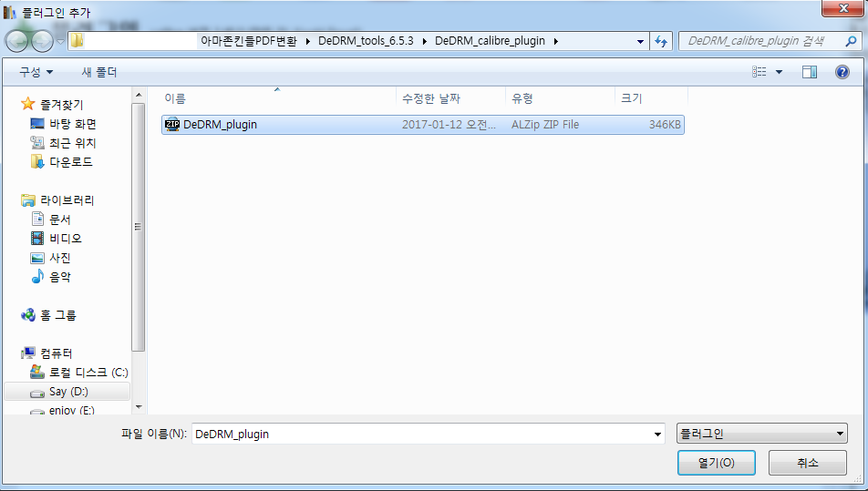
Task: Click the 열기(O) button
Action: [x=717, y=463]
